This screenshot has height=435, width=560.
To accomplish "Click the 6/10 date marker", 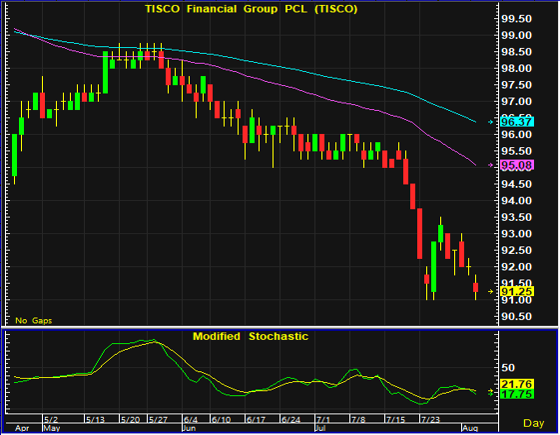I will coord(221,419).
